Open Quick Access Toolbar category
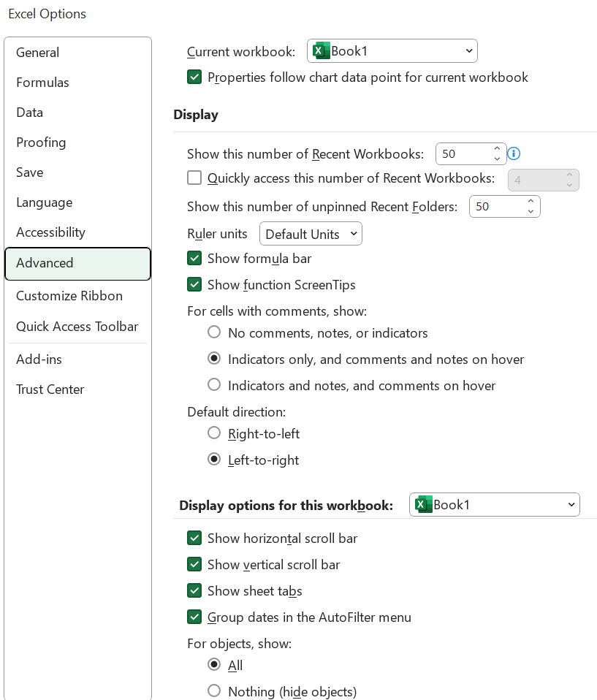The width and height of the screenshot is (597, 700). pyautogui.click(x=77, y=327)
